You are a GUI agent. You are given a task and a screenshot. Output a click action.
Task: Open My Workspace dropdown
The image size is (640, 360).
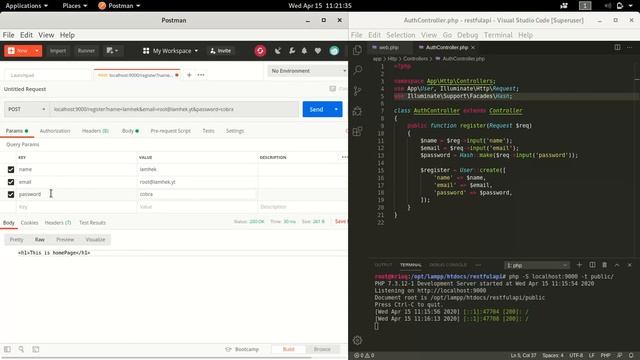point(170,51)
